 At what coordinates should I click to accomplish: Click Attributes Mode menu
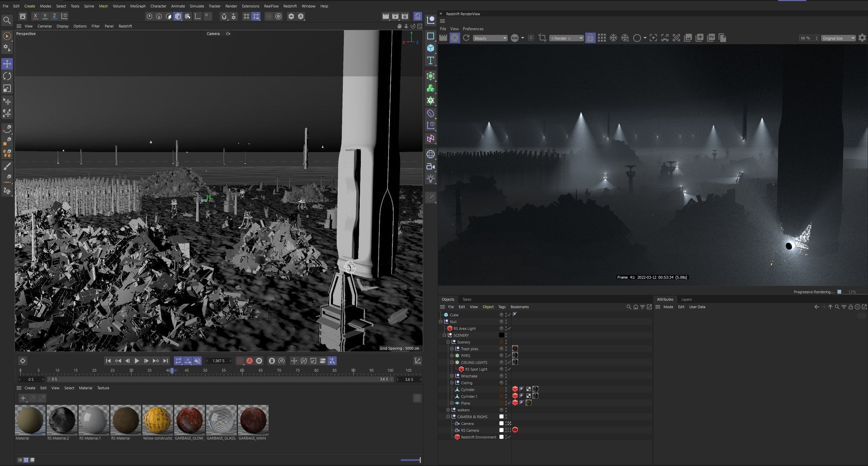(x=668, y=307)
